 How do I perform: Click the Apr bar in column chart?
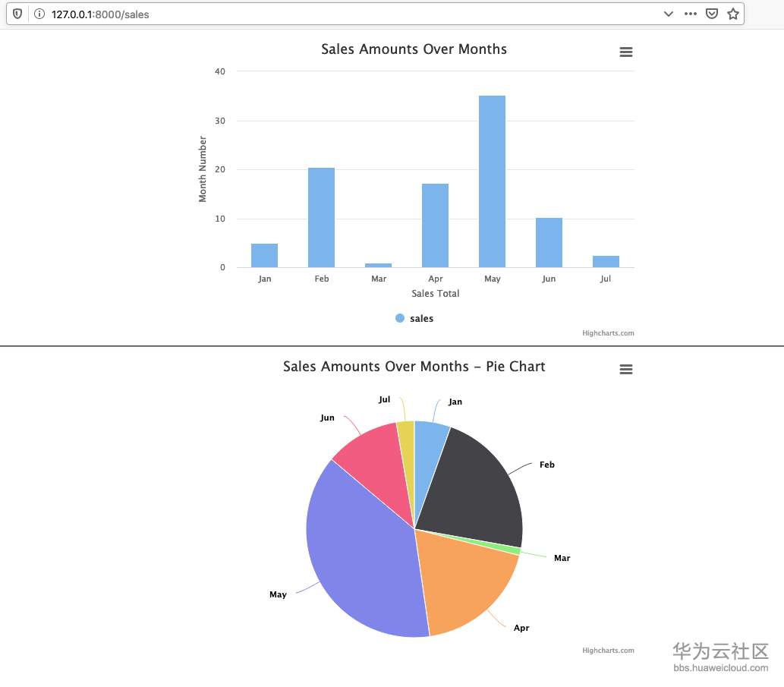tap(435, 225)
